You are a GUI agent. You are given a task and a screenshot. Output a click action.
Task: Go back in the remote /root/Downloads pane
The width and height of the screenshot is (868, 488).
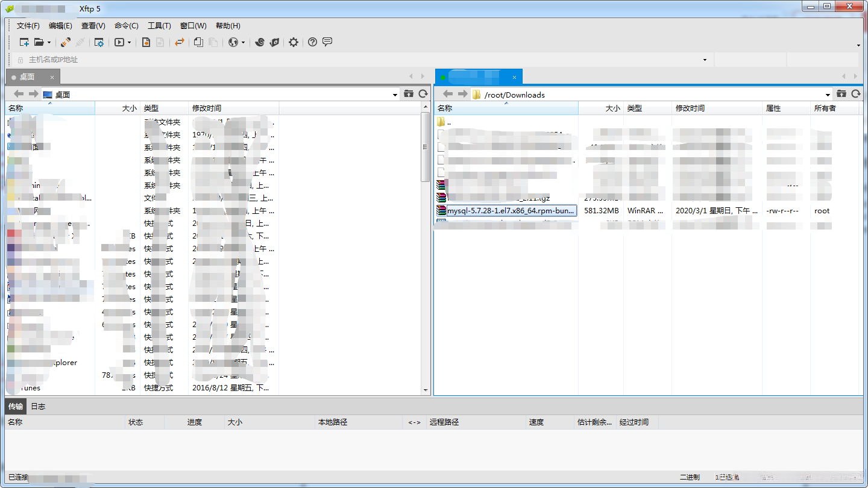coord(448,94)
